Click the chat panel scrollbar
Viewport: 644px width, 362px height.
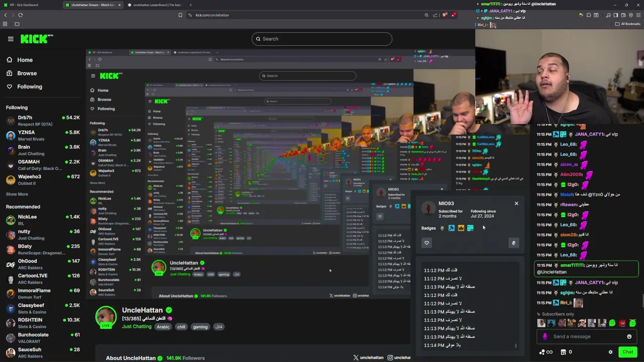click(x=642, y=301)
